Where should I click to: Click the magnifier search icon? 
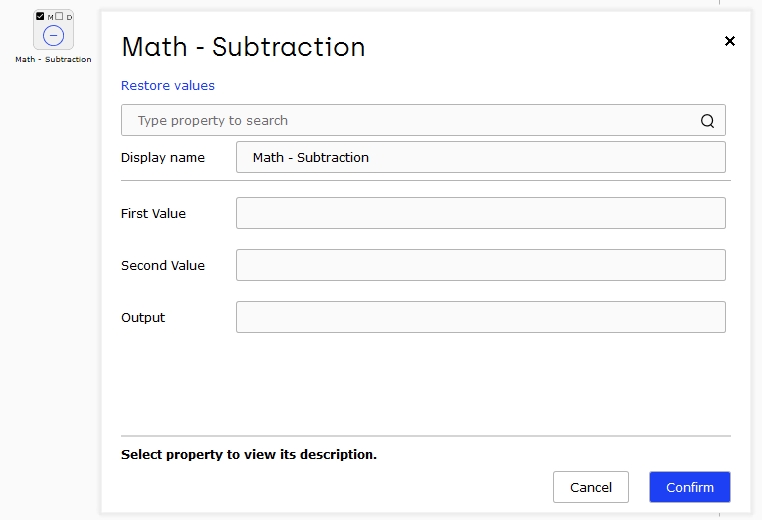pos(707,121)
